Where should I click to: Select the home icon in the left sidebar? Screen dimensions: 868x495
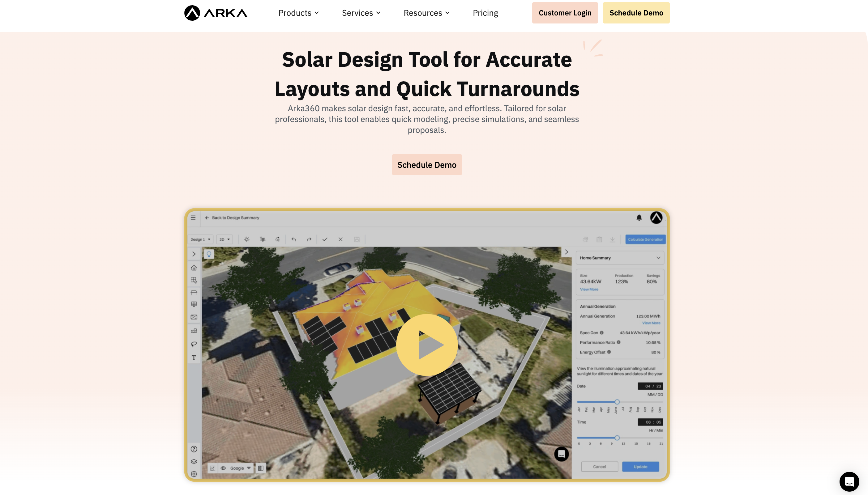tap(194, 268)
